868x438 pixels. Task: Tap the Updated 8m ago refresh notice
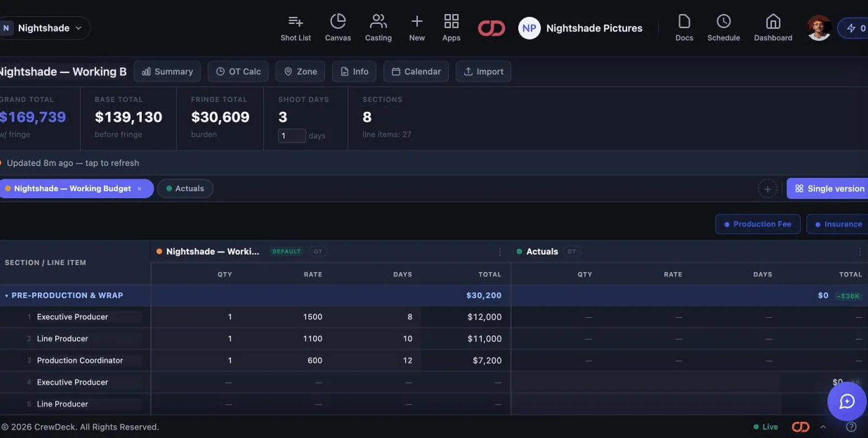[x=73, y=163]
